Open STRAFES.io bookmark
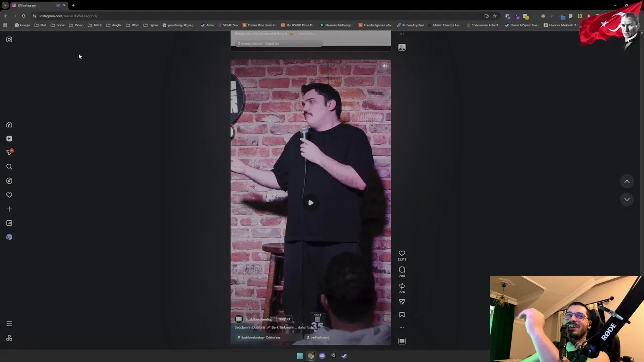The height and width of the screenshot is (362, 644). [x=228, y=25]
